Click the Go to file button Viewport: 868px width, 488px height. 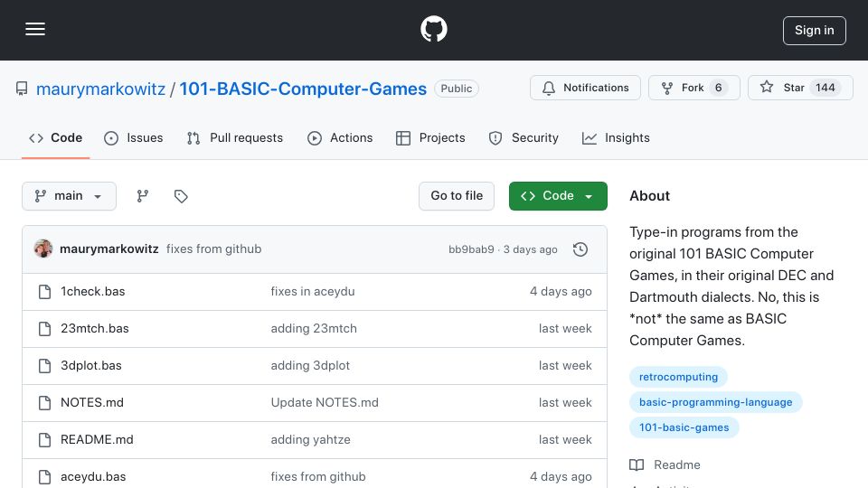click(x=457, y=196)
